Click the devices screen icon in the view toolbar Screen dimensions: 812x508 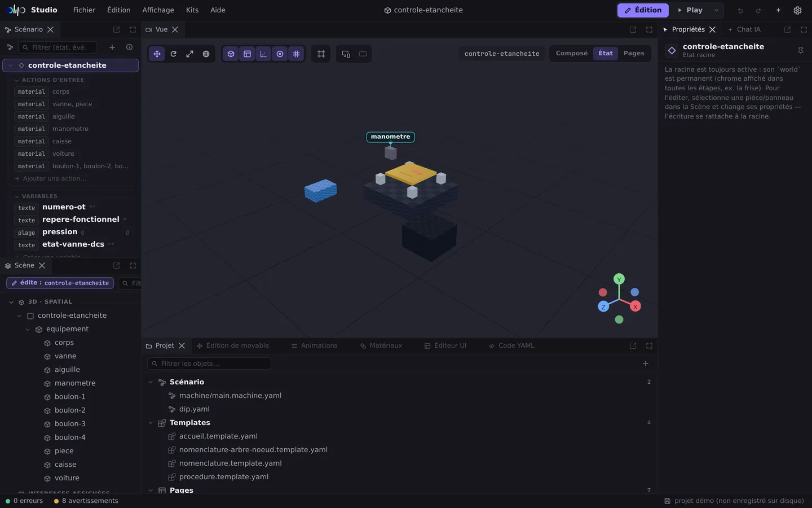pyautogui.click(x=346, y=54)
